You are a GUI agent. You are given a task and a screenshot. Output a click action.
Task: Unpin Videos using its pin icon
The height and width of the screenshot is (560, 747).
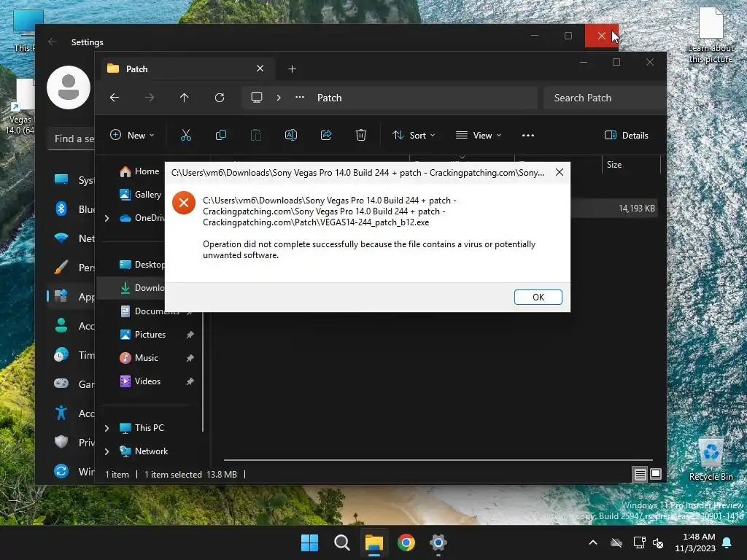(190, 381)
